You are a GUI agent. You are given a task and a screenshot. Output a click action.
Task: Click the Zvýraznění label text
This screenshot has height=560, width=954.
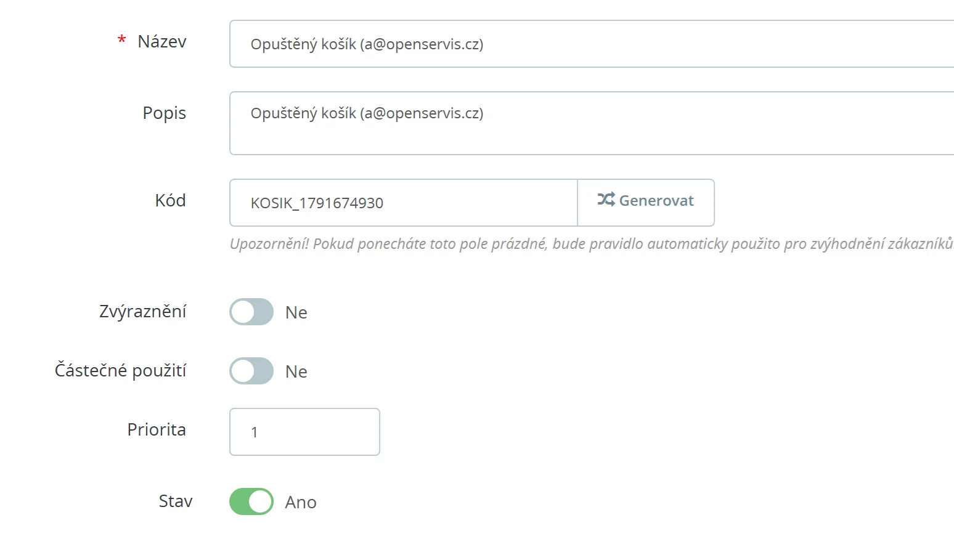click(142, 311)
